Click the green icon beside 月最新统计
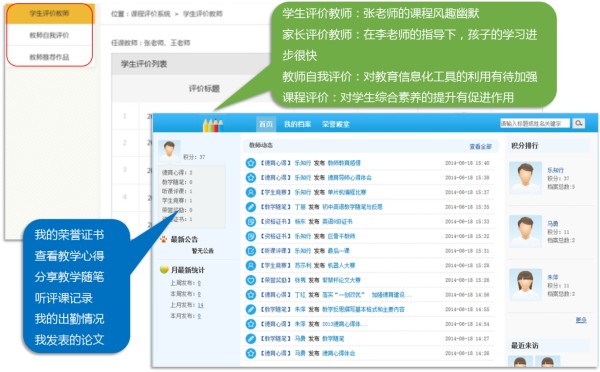This screenshot has width=600, height=372. pos(164,270)
